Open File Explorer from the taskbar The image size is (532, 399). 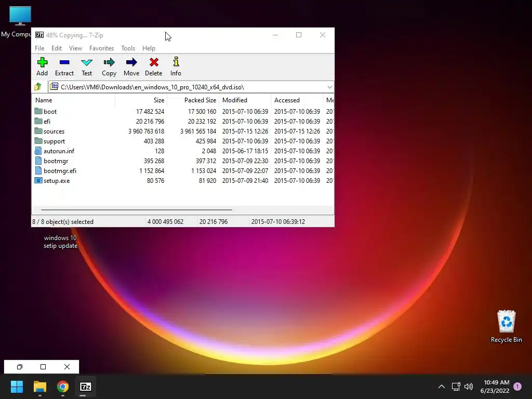click(39, 387)
